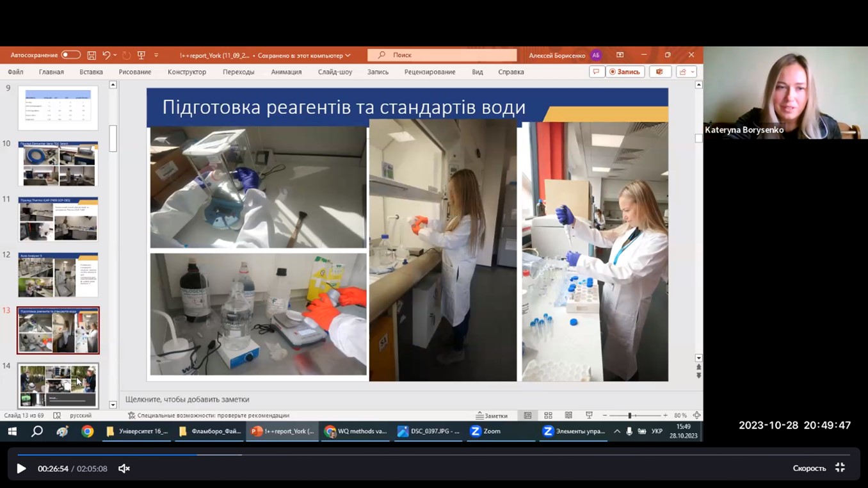Open the Анимация ribbon tab
This screenshot has height=488, width=868.
click(x=286, y=72)
